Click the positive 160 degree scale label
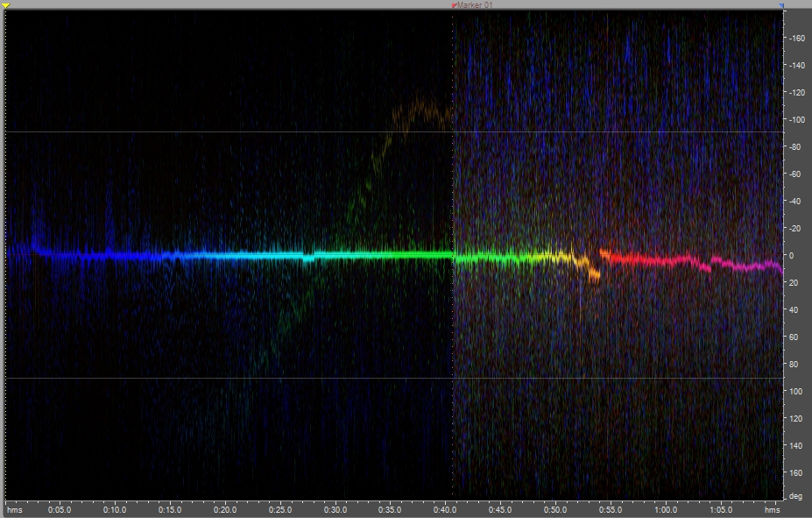 coord(795,472)
